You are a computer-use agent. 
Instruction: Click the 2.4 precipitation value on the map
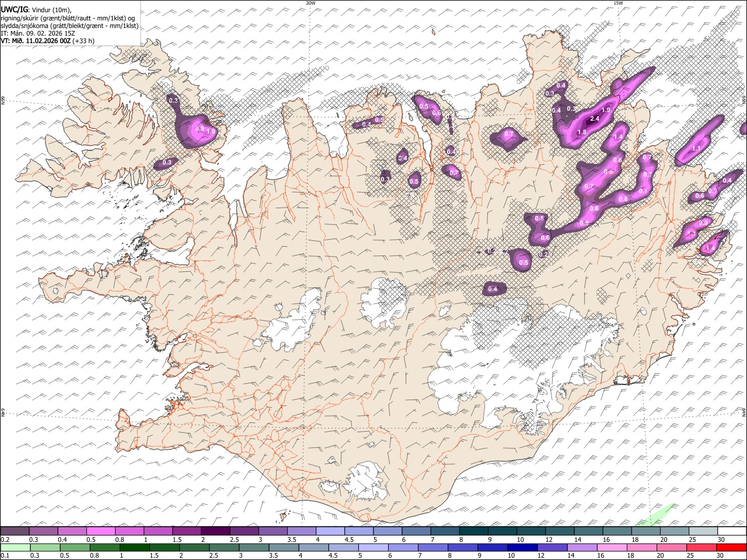tap(595, 119)
